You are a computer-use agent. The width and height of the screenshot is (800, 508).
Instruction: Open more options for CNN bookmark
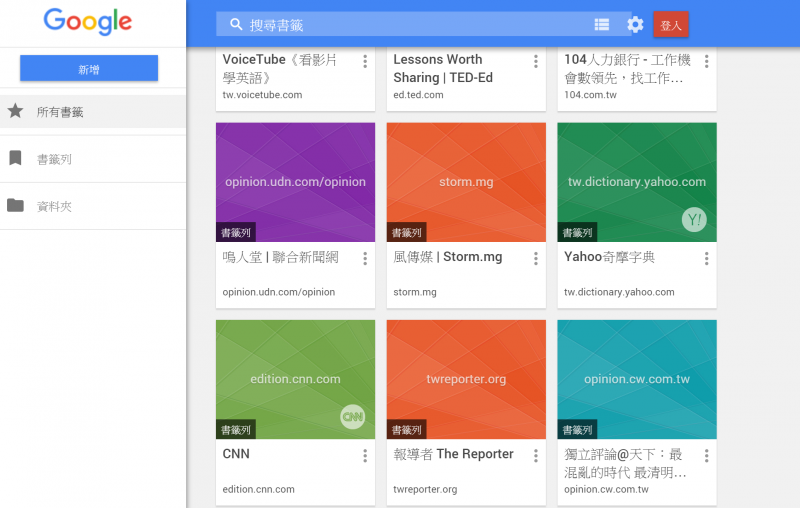[x=365, y=455]
